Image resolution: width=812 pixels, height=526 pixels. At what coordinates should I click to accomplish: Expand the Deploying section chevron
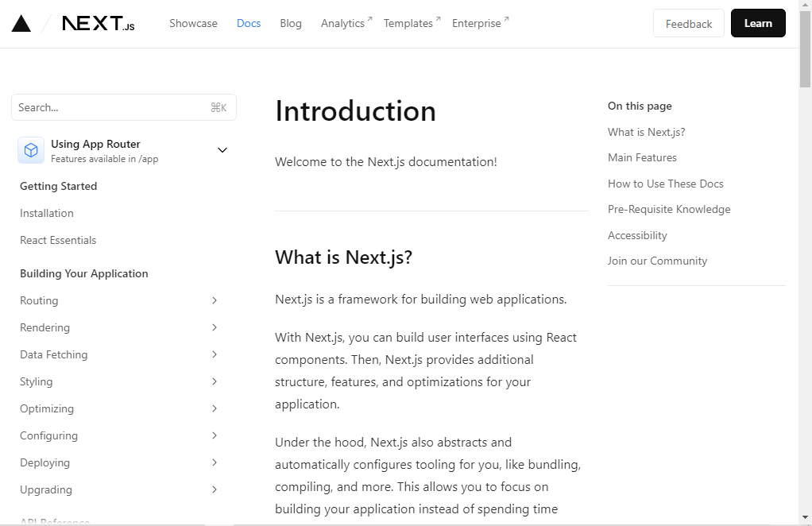215,462
